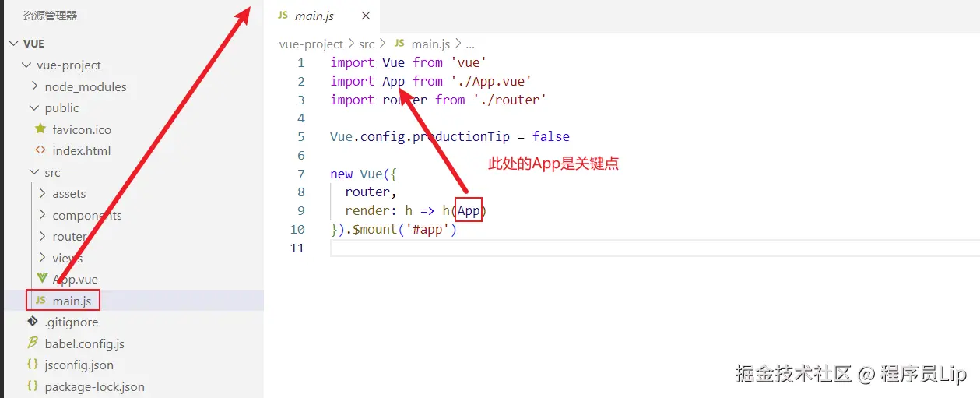
Task: Expand the components folder chevron
Action: [x=42, y=215]
